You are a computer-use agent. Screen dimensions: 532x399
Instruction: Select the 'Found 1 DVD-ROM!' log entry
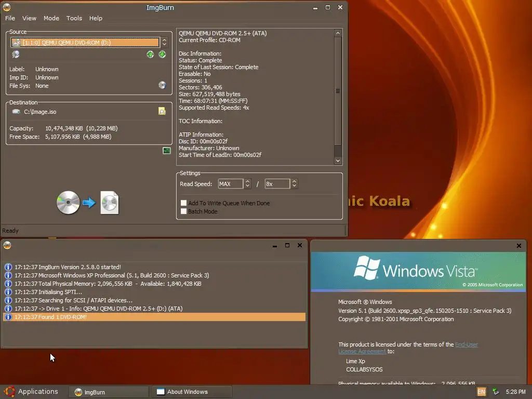pyautogui.click(x=154, y=317)
